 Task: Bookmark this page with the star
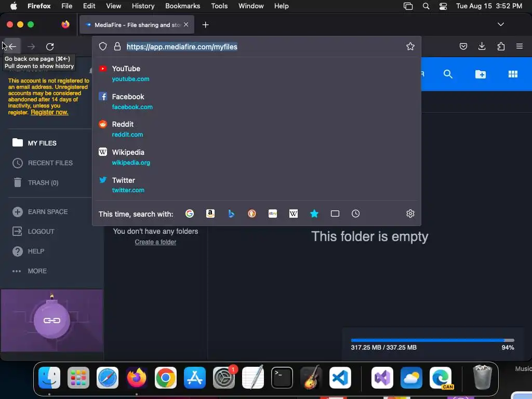pos(410,46)
